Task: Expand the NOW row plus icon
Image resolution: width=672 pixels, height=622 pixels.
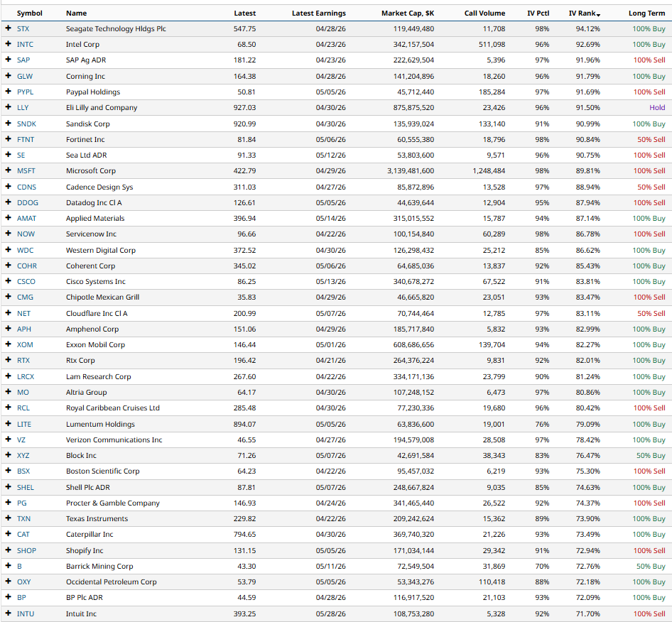Action: (8, 234)
